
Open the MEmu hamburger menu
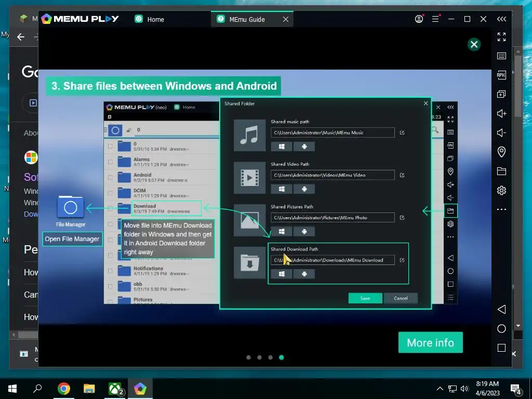[x=436, y=19]
